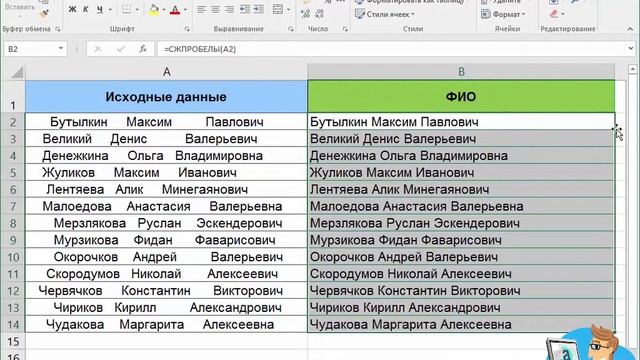The height and width of the screenshot is (360, 640).
Task: Select column A cell with Великий Денис
Action: click(167, 139)
